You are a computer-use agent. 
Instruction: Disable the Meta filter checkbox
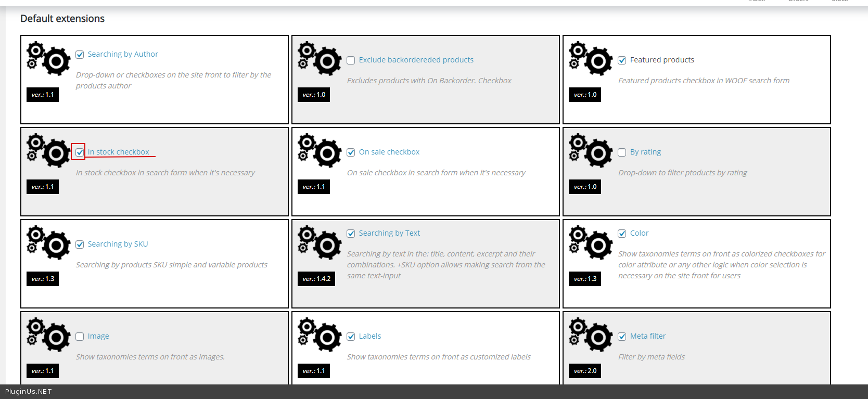tap(622, 337)
